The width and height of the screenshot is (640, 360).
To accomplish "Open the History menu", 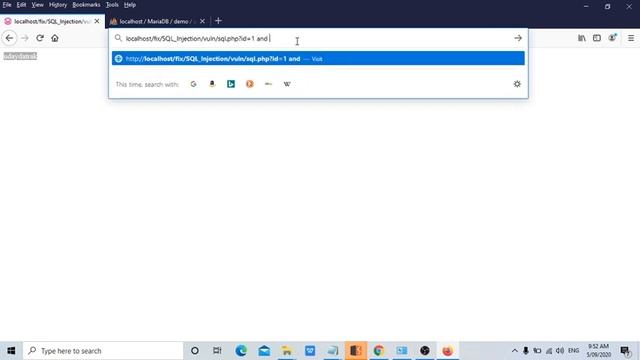I will pos(58,5).
